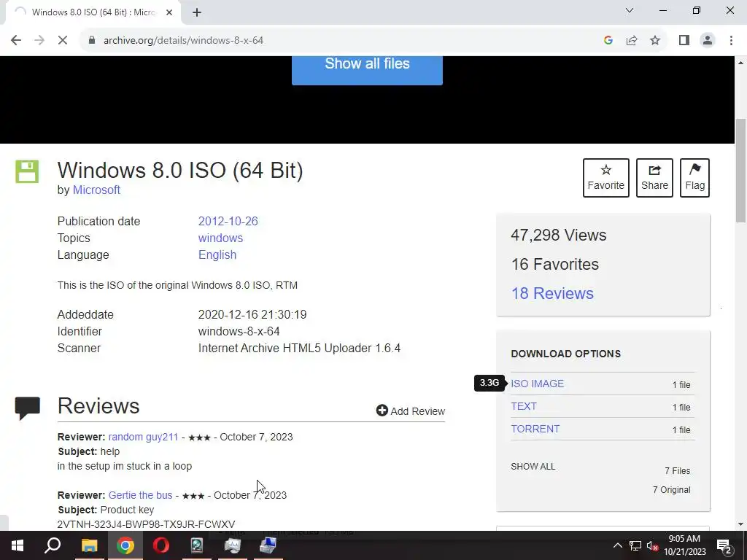Click the Share button
747x560 pixels.
pos(654,178)
